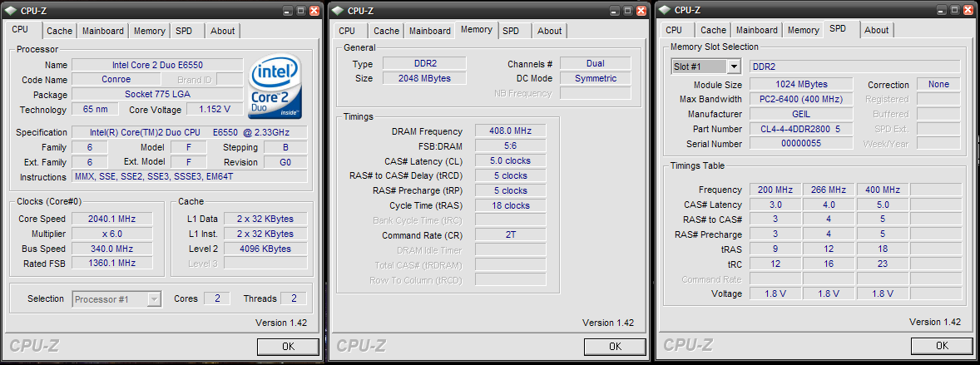Maximize the middle CPU-Z window

click(627, 11)
